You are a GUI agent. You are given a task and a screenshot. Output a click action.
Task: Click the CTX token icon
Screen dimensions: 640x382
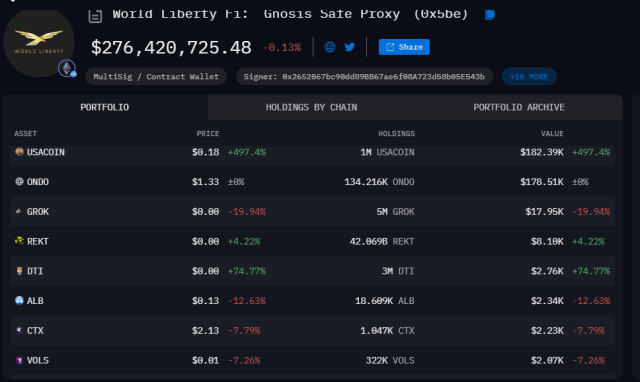point(19,330)
